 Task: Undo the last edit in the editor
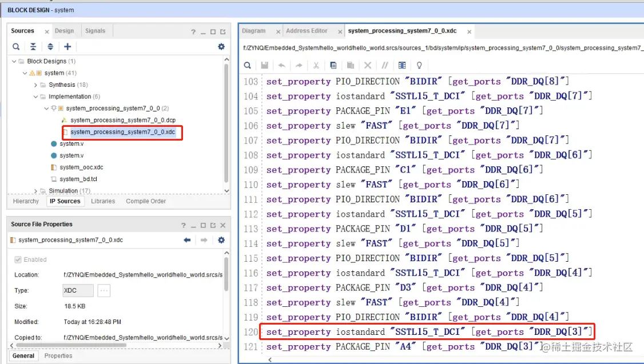click(x=281, y=65)
